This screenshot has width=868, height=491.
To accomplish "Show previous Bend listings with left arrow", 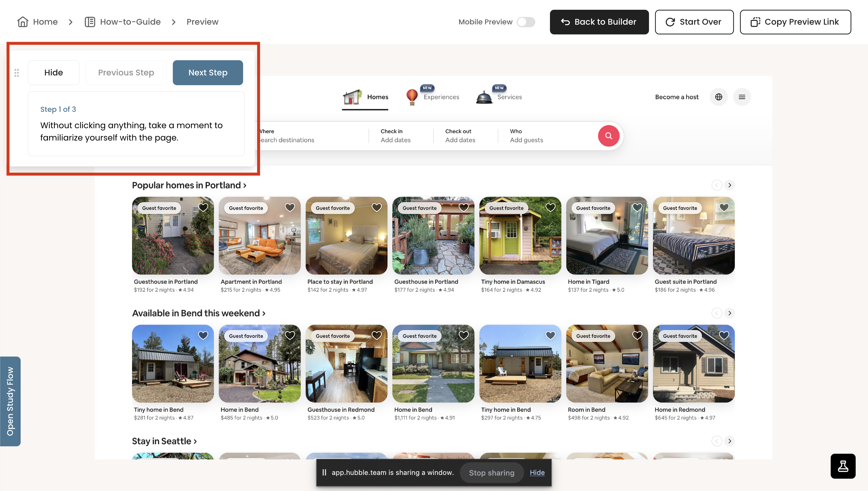I will [x=716, y=313].
